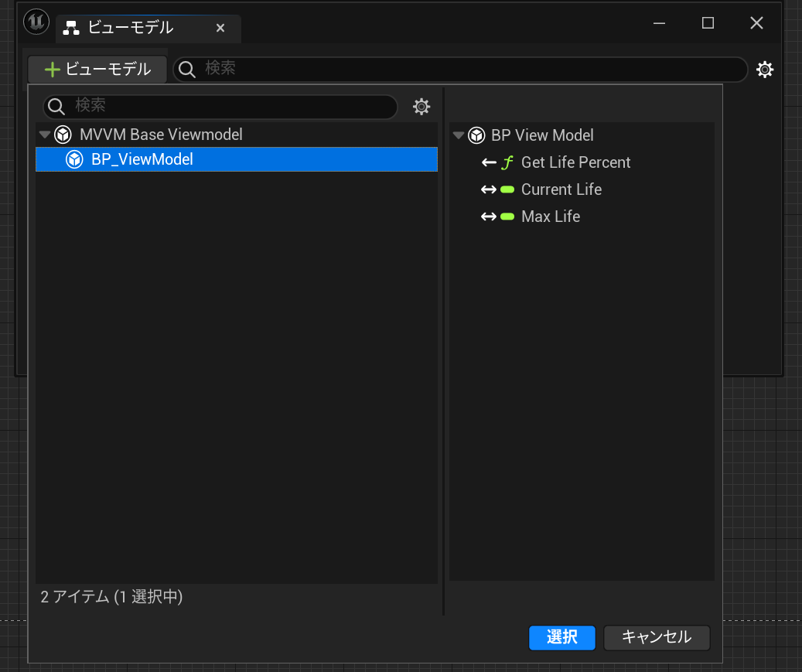Screen dimensions: 802x672
Task: Open class picker view options gear
Action: (x=421, y=107)
